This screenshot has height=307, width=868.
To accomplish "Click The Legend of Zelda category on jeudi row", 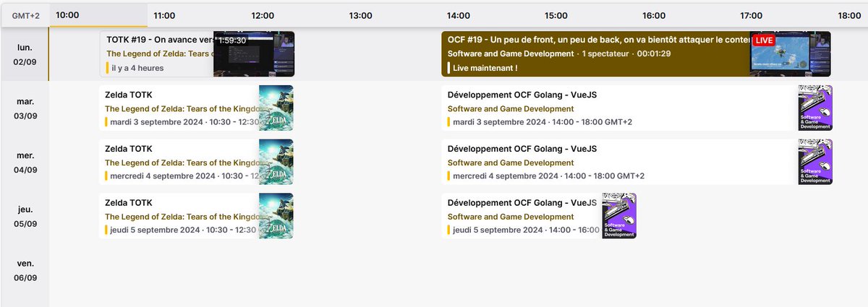I will click(182, 217).
